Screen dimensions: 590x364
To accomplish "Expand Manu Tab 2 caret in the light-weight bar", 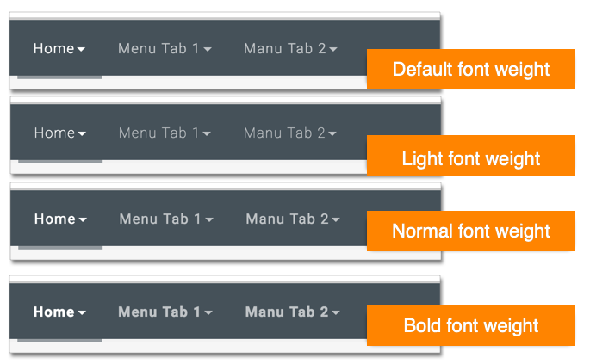I will pos(332,134).
